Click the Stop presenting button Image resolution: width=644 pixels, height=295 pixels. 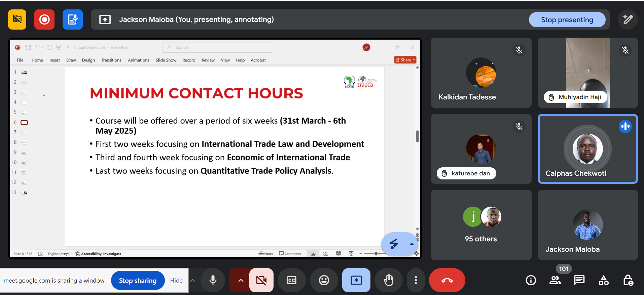567,20
